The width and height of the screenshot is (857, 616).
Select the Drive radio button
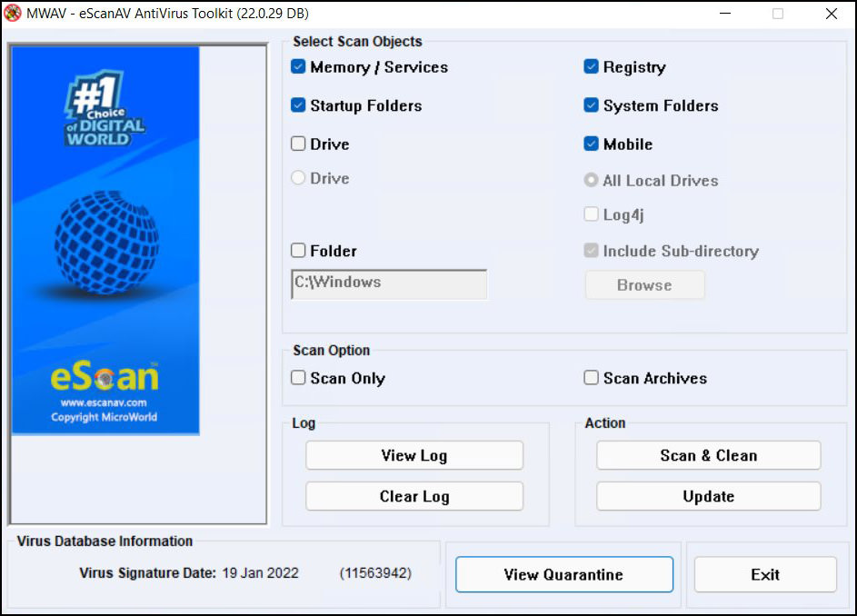click(x=298, y=178)
